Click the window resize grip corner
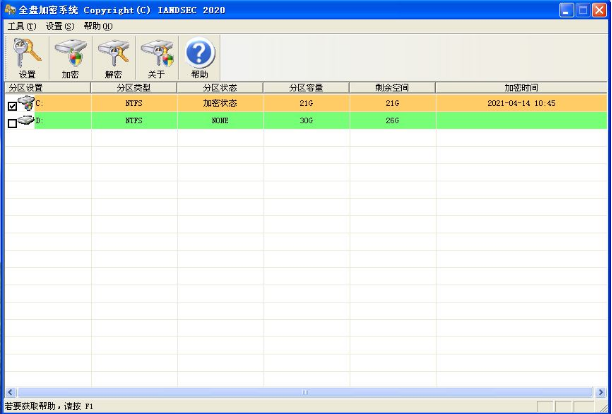This screenshot has height=414, width=612. (x=603, y=407)
